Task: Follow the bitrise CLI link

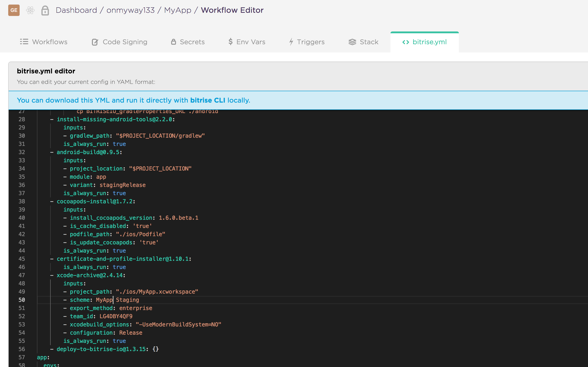Action: (207, 100)
